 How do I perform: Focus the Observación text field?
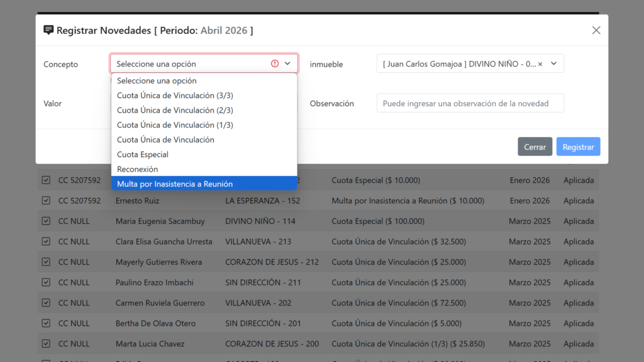click(x=470, y=104)
